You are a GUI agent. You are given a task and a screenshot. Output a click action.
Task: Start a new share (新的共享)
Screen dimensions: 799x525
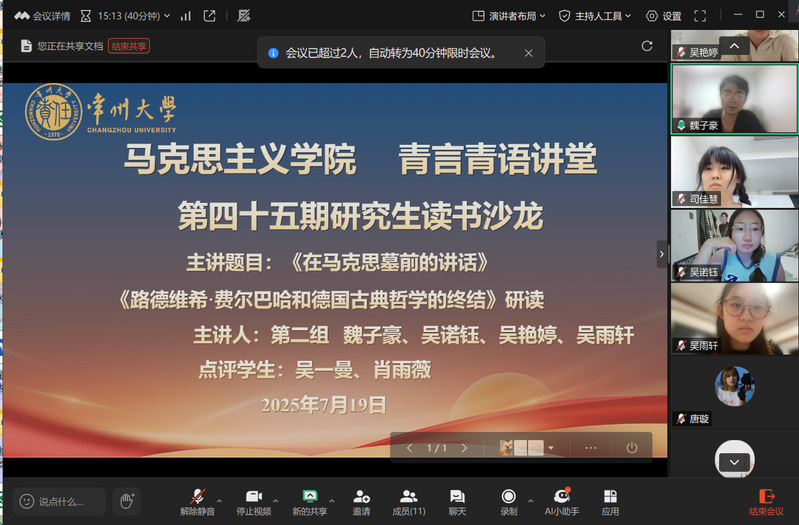point(309,502)
